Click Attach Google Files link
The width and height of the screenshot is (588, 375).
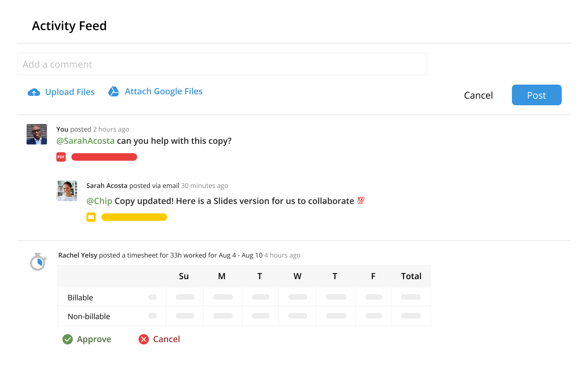(x=163, y=91)
